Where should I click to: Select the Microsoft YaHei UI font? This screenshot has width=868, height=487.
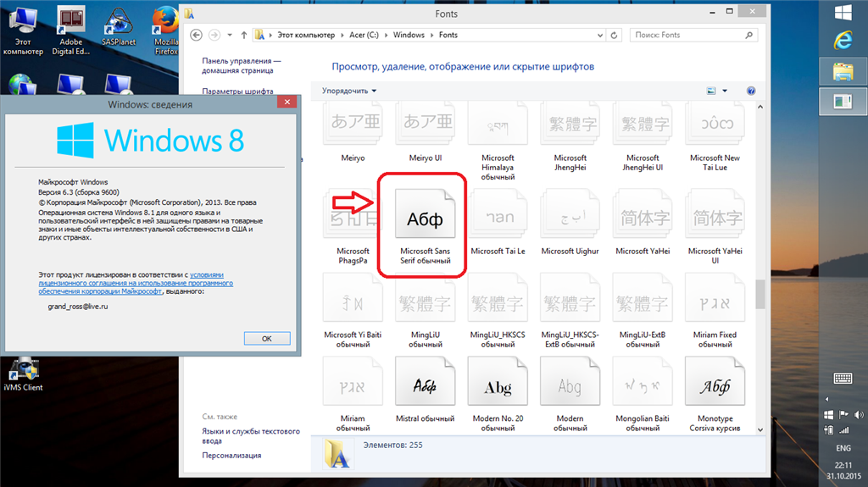(x=715, y=213)
